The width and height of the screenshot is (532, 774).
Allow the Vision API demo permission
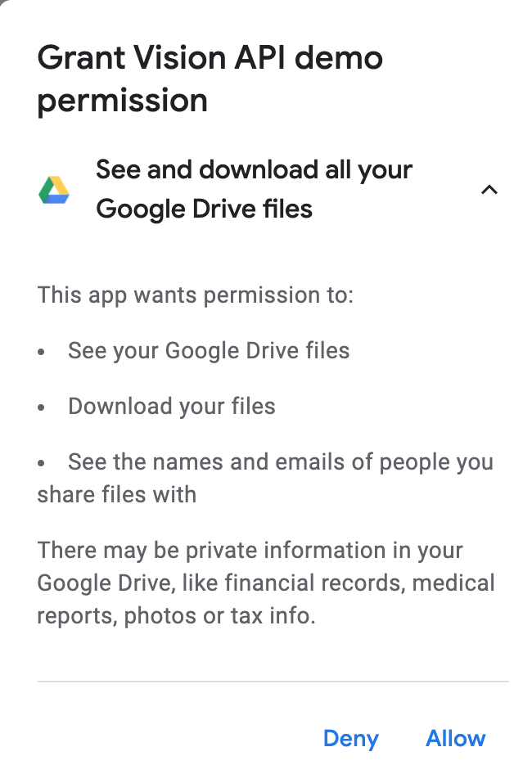(455, 739)
